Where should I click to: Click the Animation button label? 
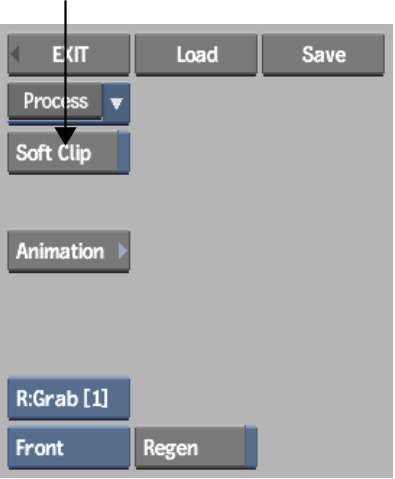[60, 251]
